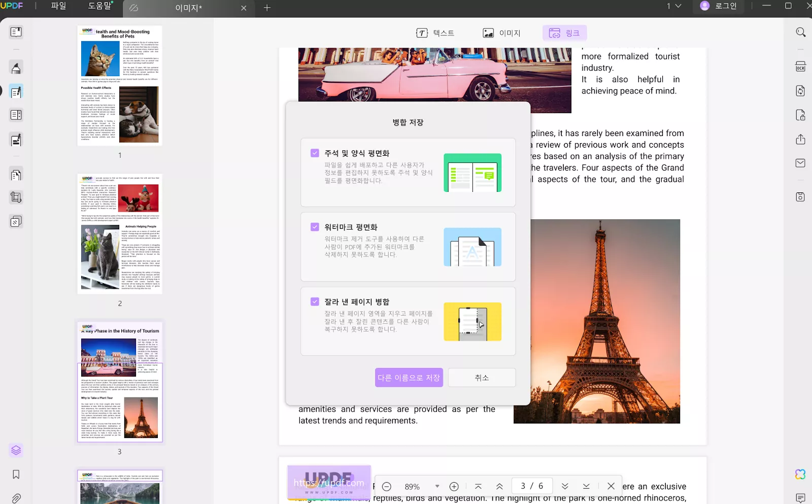Uncheck 잘라 낸 페이지 병합 checkbox
This screenshot has width=812, height=504.
[x=315, y=301]
